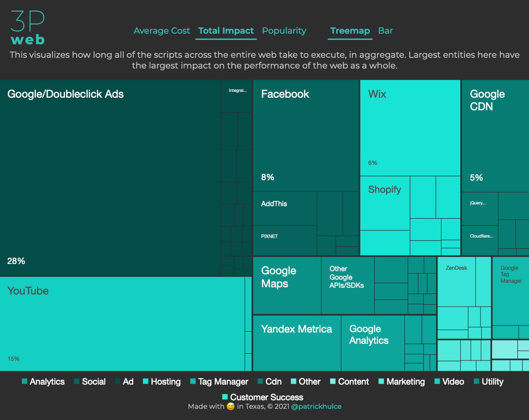Click the Analytics legend color square
The width and height of the screenshot is (529, 420).
click(24, 381)
